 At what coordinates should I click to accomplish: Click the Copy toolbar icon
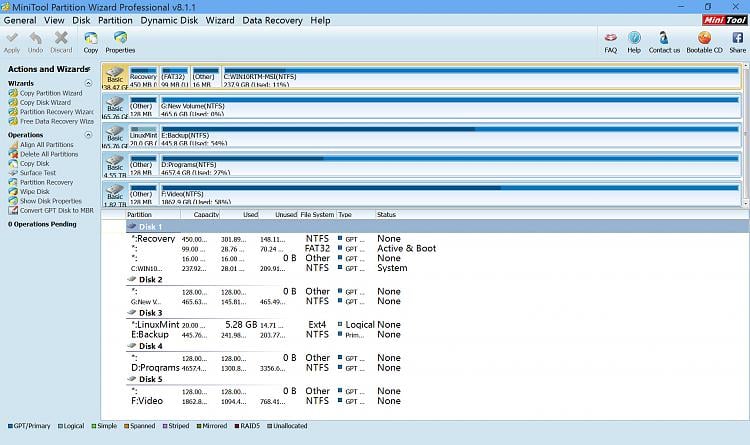pyautogui.click(x=90, y=42)
